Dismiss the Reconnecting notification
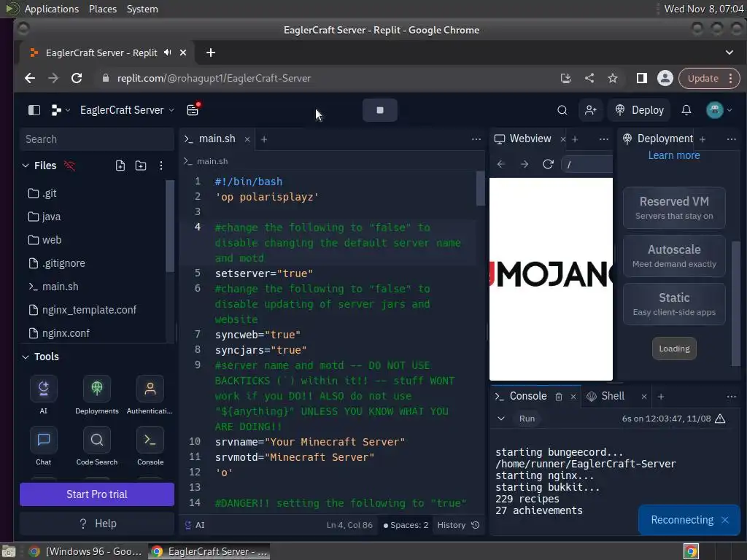Screen dimensions: 747x560 [x=725, y=520]
